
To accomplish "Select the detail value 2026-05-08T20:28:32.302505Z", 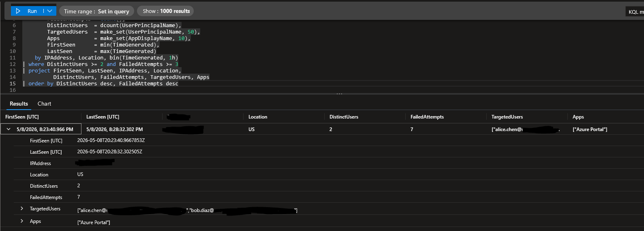I will tap(110, 152).
